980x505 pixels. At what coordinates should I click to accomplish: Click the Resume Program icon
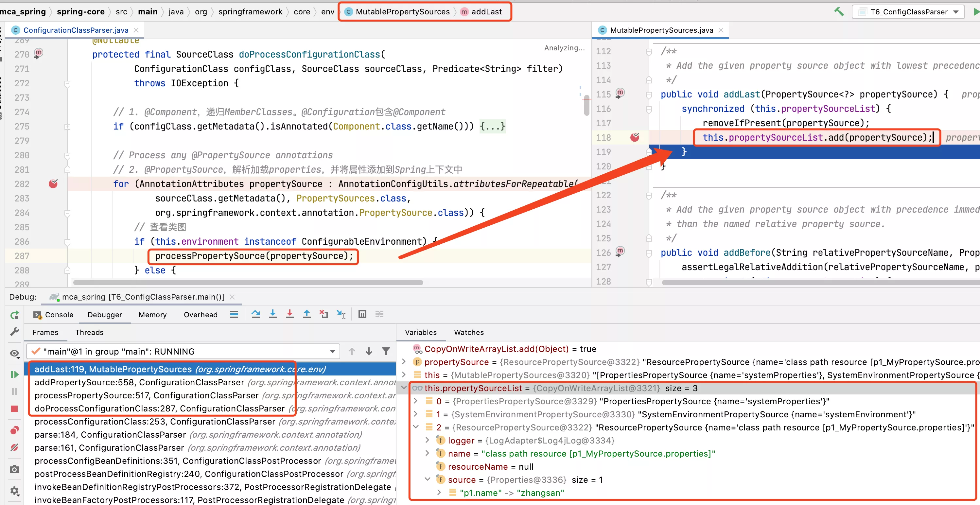(14, 374)
